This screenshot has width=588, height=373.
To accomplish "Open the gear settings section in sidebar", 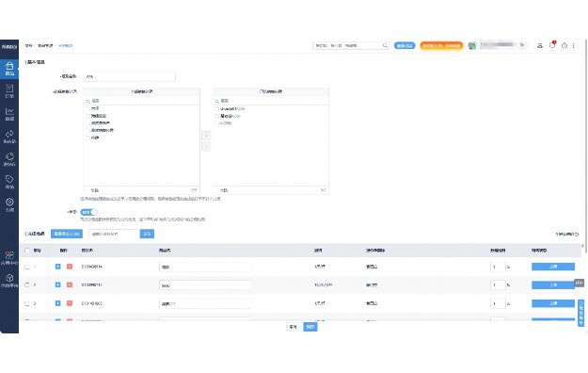I will tap(9, 204).
